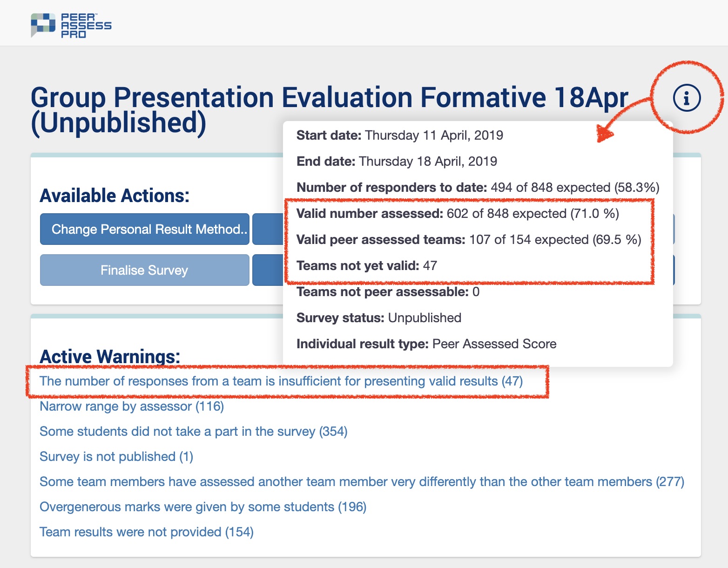Image resolution: width=728 pixels, height=568 pixels.
Task: Open Overgenerous marks warning (196)
Action: (x=203, y=507)
